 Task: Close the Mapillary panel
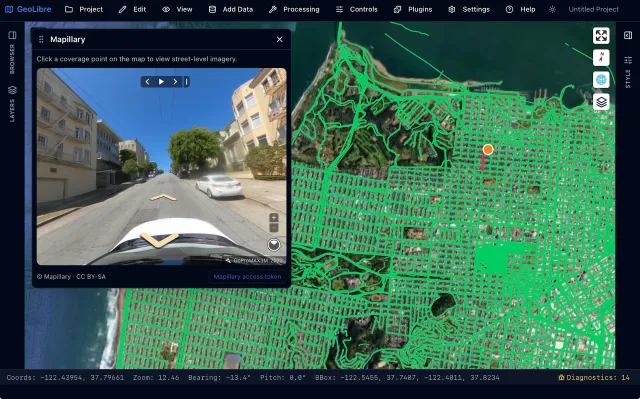pyautogui.click(x=280, y=39)
